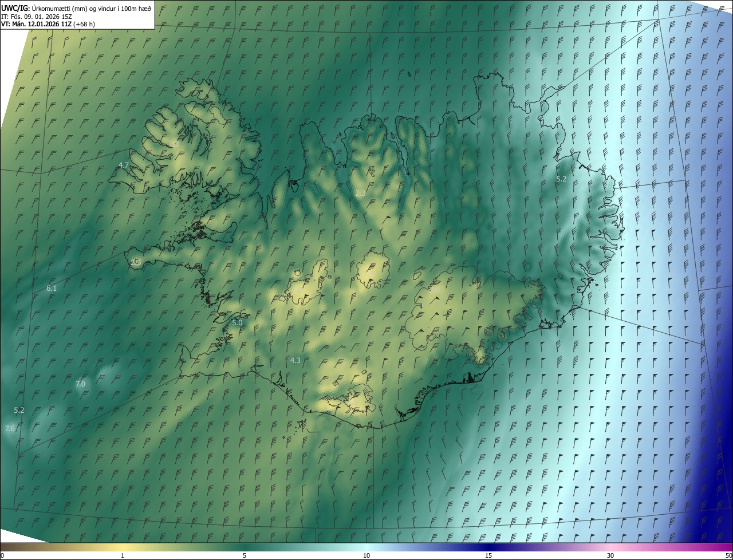The image size is (733, 560).
Task: Click the 5.0 value near the southwest coast
Action: click(238, 323)
